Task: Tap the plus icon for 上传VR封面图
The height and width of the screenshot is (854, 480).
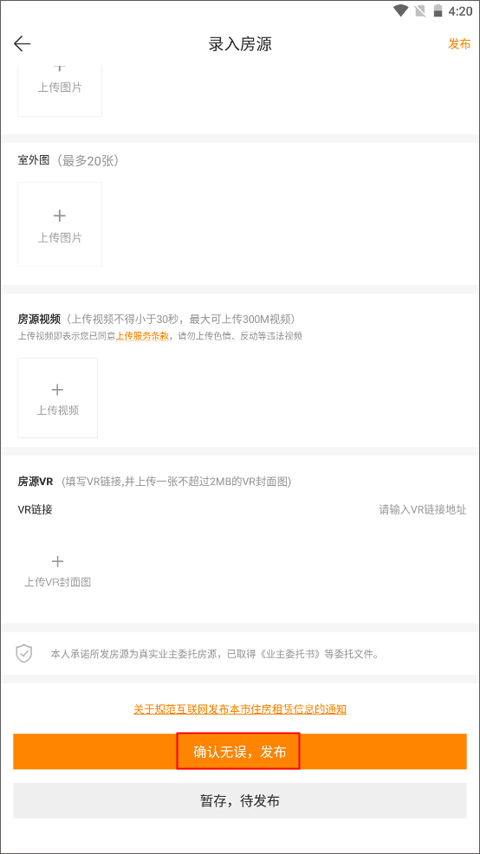Action: [57, 561]
